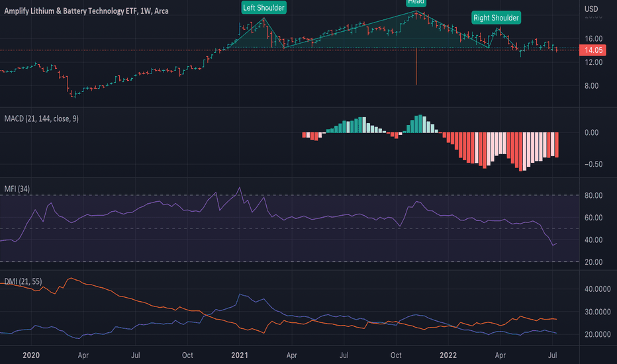Click the MACD −0.50 axis value
The image size is (617, 364).
pos(593,164)
